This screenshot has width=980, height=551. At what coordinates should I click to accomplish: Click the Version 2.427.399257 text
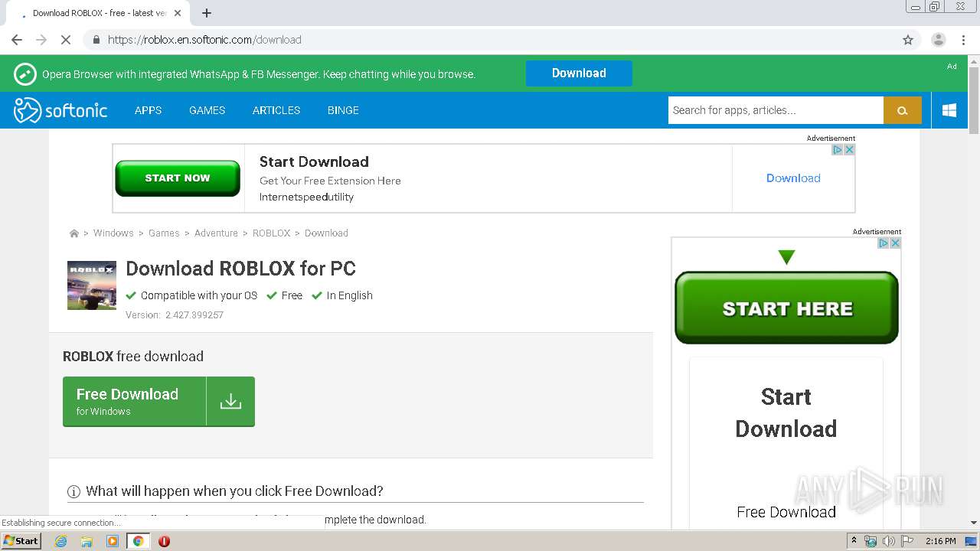point(175,315)
